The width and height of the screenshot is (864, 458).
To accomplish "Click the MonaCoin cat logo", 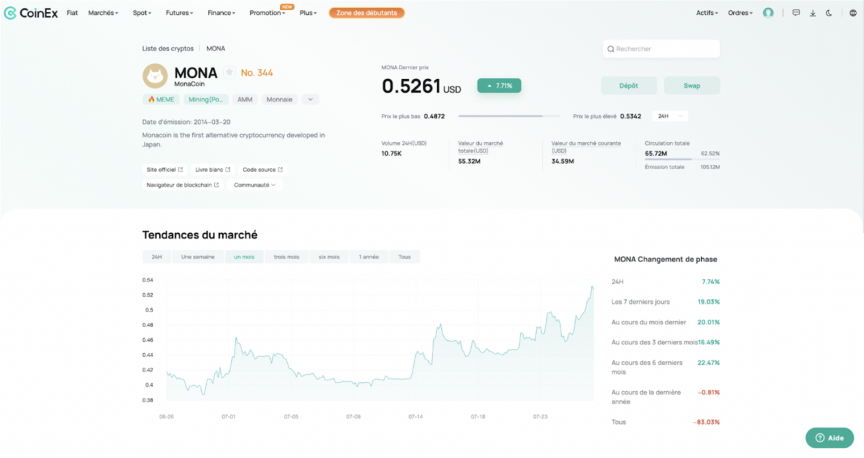I will coord(155,76).
